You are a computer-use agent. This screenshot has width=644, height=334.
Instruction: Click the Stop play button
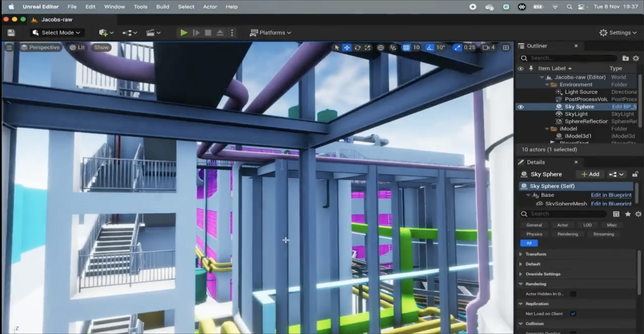[x=208, y=33]
